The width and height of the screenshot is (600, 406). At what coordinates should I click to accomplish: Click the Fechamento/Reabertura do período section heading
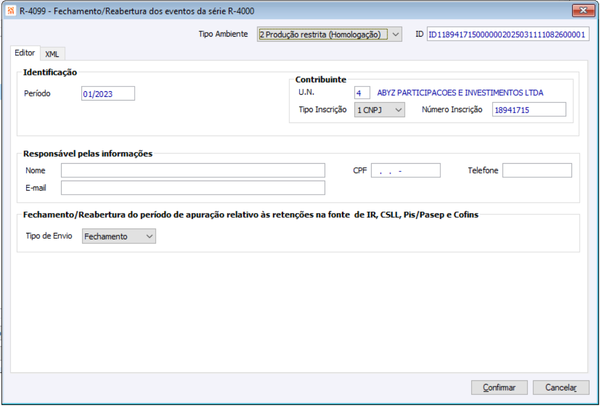click(251, 215)
